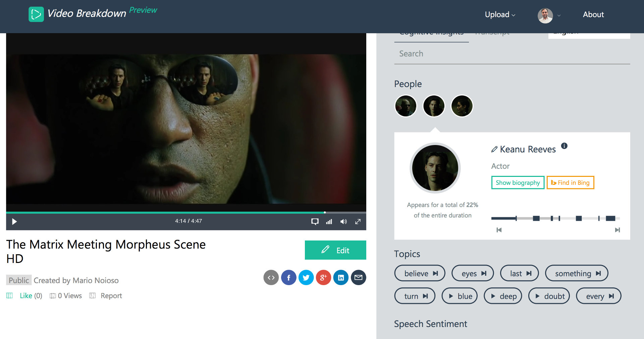Switch to the Transcript tab
Screen dimensions: 644x339
tap(492, 35)
